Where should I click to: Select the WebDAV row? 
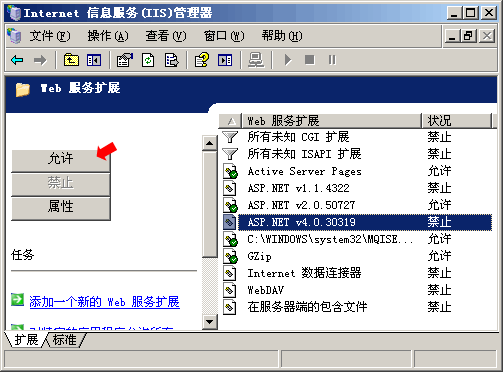point(357,290)
